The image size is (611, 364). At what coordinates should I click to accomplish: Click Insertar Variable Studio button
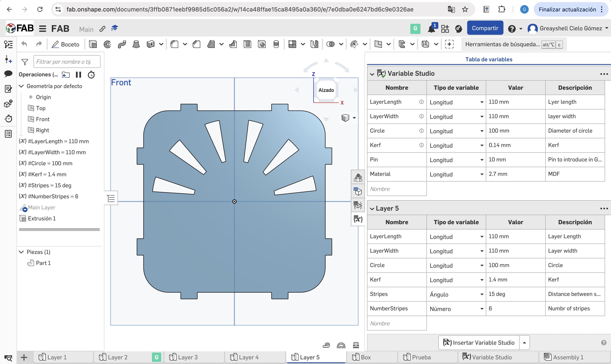coord(479,342)
